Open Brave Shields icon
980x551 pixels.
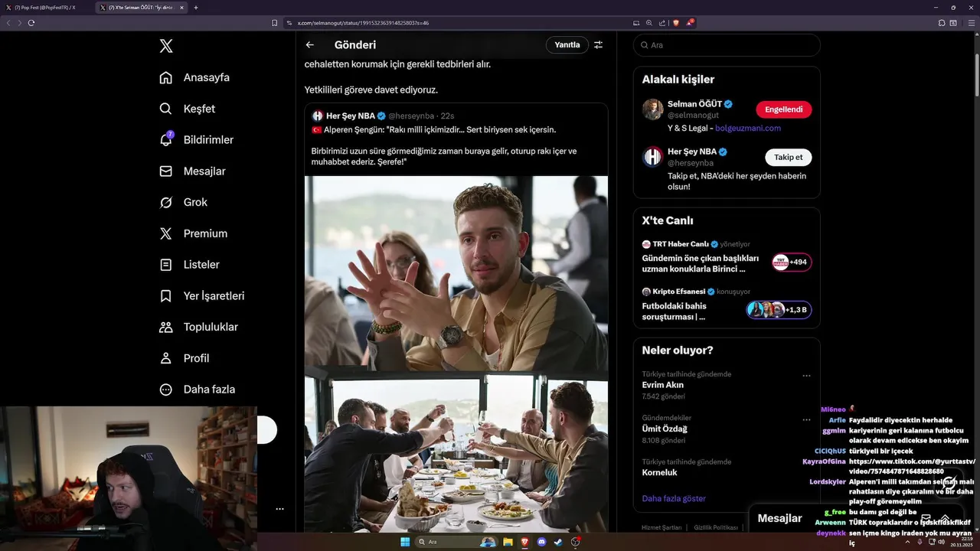coord(675,23)
